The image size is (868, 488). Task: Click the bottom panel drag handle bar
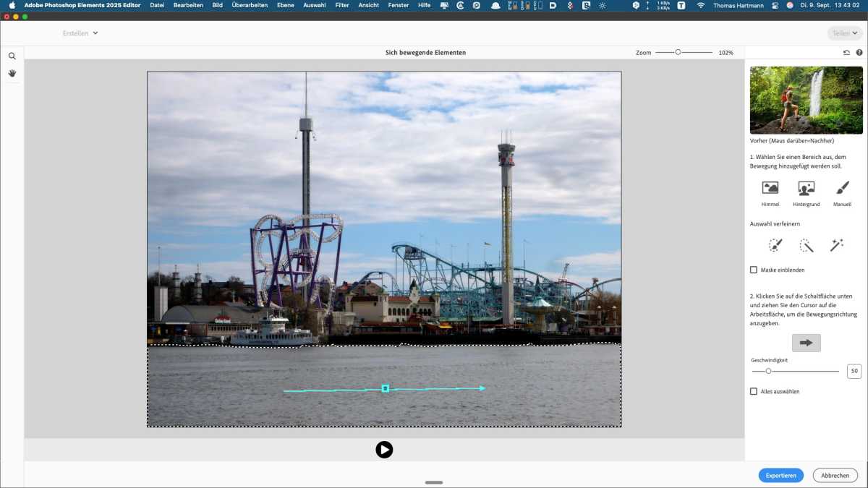(x=434, y=482)
